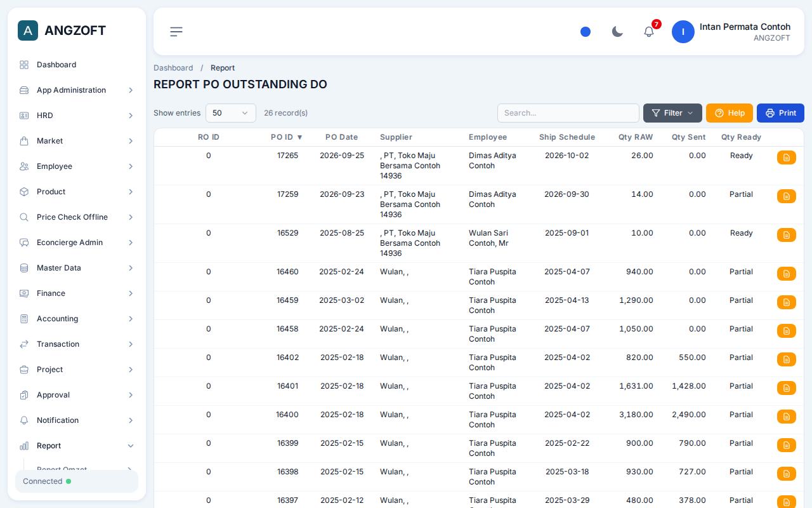
Task: Open detail icon for PO 16529
Action: pyautogui.click(x=787, y=235)
